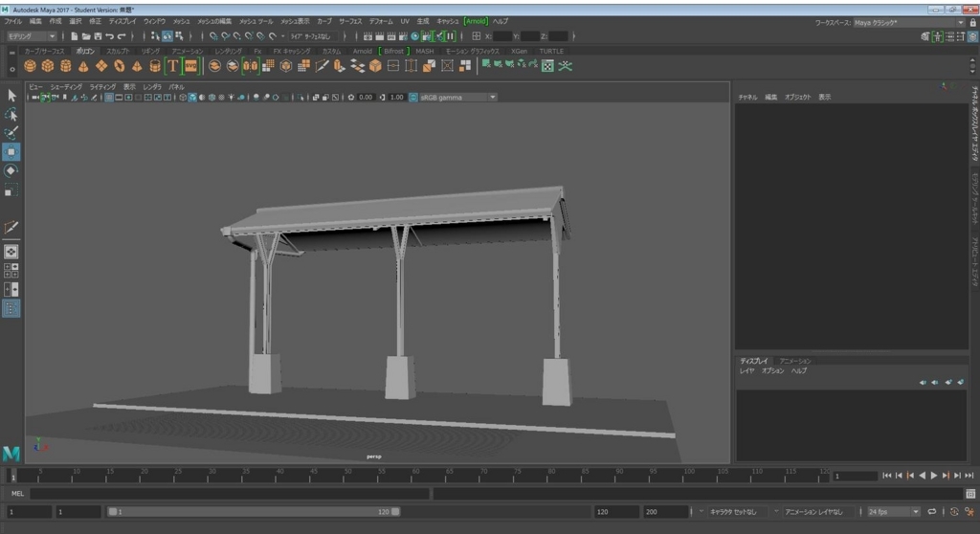
Task: Create polygon text with the T icon
Action: tap(172, 66)
